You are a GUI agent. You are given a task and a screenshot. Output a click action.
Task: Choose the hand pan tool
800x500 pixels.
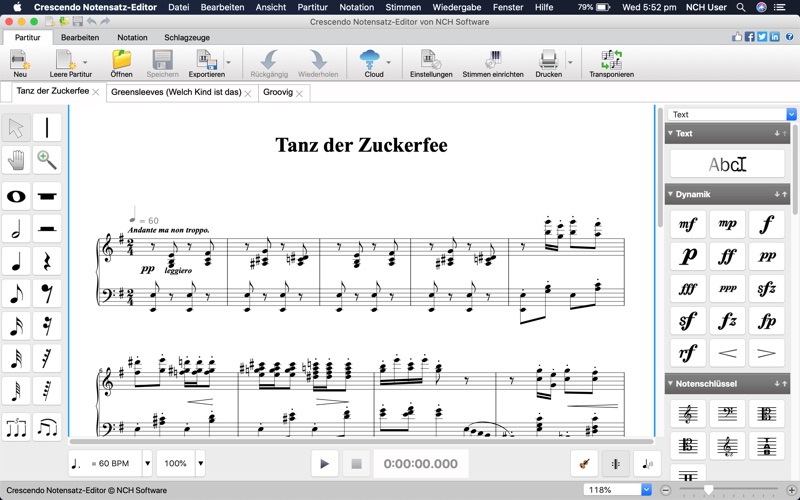[x=16, y=160]
